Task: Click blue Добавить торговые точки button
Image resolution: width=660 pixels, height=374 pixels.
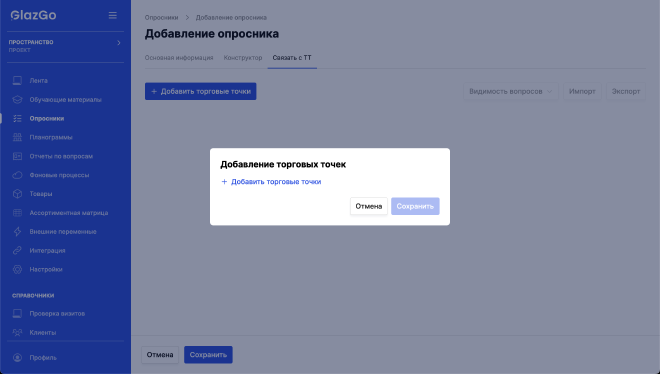Action: (200, 91)
